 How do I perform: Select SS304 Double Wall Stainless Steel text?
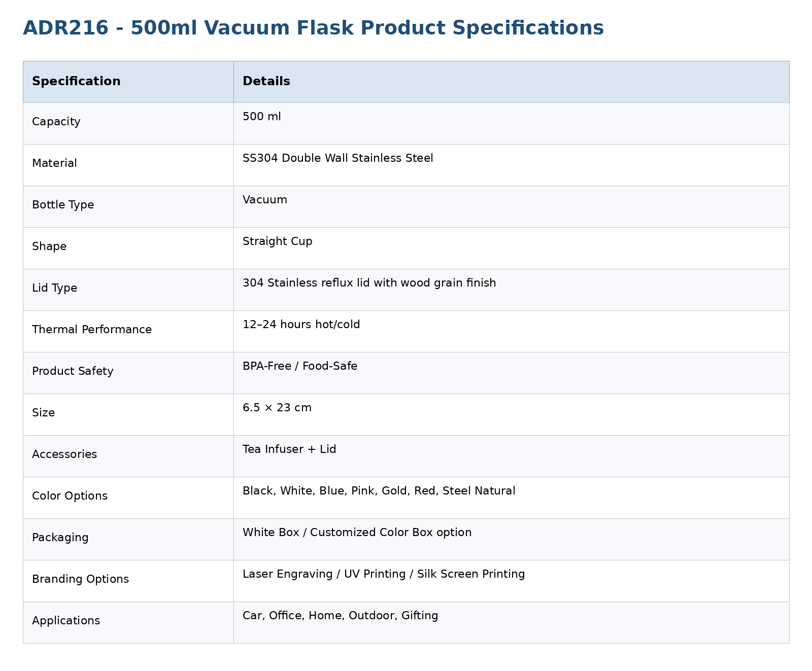click(337, 158)
